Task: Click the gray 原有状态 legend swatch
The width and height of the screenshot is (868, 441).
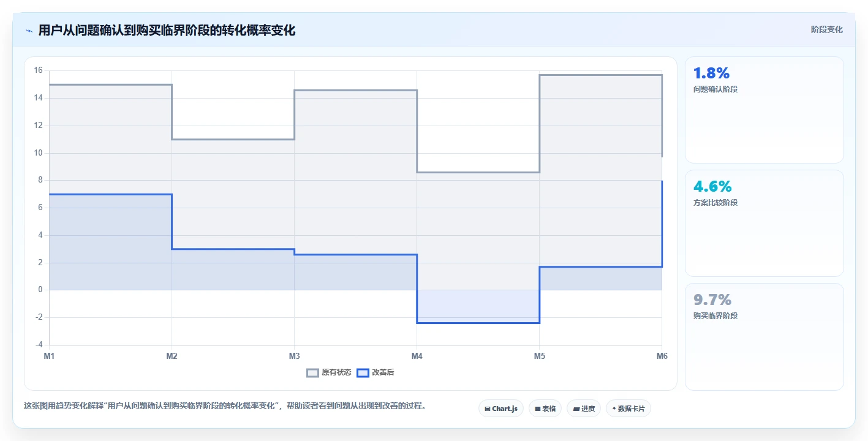Action: click(312, 372)
